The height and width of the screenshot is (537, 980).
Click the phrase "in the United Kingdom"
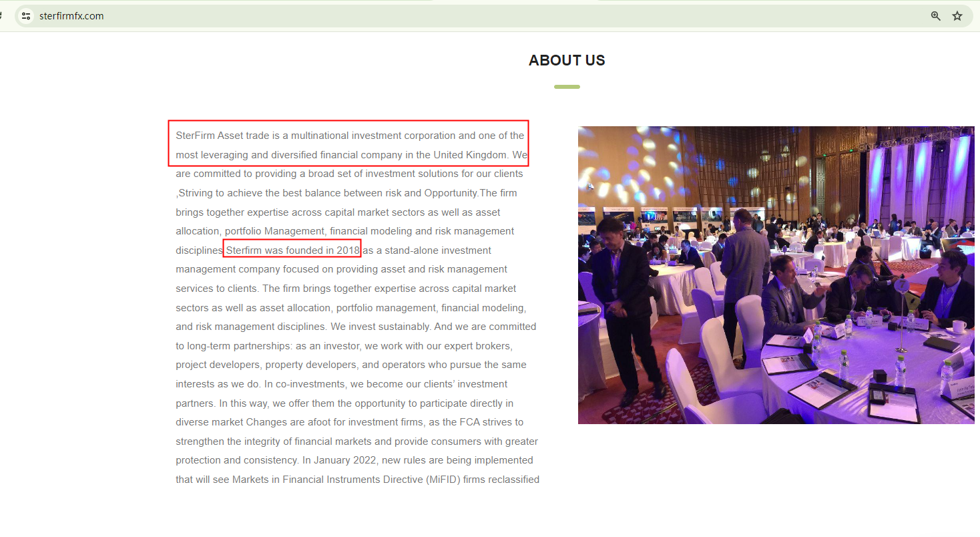click(x=456, y=155)
